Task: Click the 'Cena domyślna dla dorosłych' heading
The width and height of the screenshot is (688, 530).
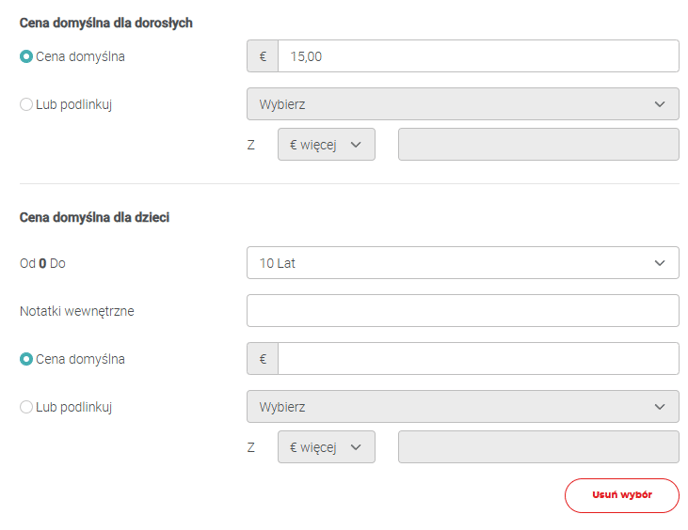Action: [x=106, y=23]
